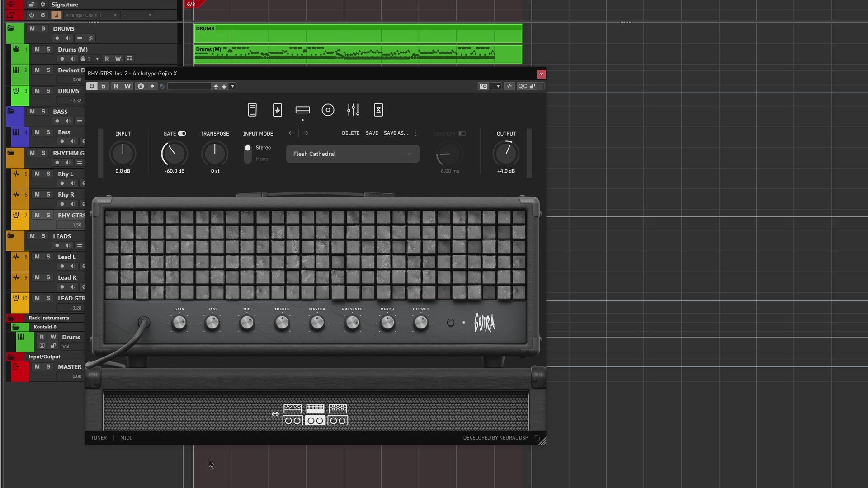Close the Archetype Gojira X window
Viewport: 868px width, 488px height.
pos(541,74)
